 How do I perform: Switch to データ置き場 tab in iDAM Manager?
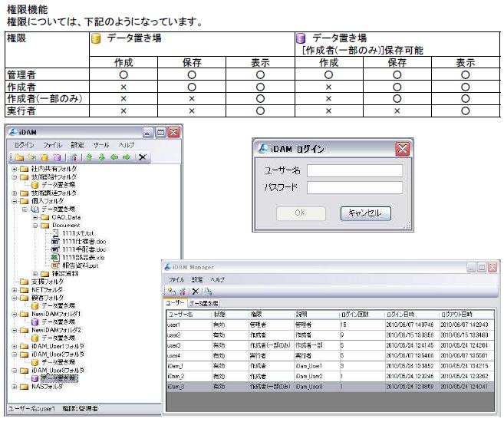tap(203, 303)
